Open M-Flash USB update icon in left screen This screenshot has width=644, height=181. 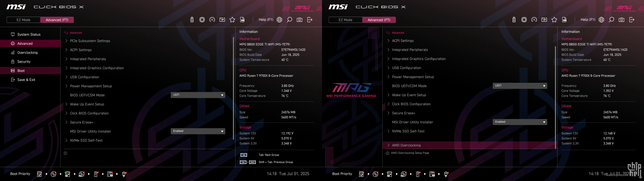pos(192,20)
